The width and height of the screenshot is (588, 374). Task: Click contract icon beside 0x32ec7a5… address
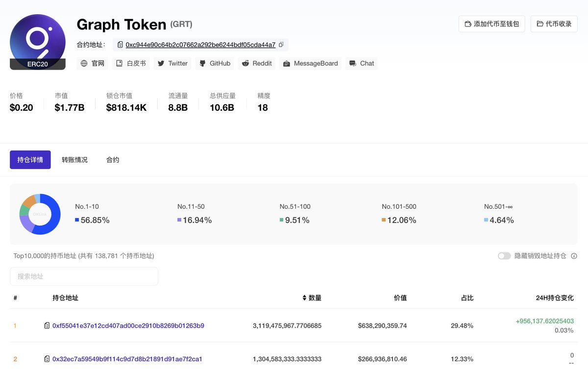(47, 359)
